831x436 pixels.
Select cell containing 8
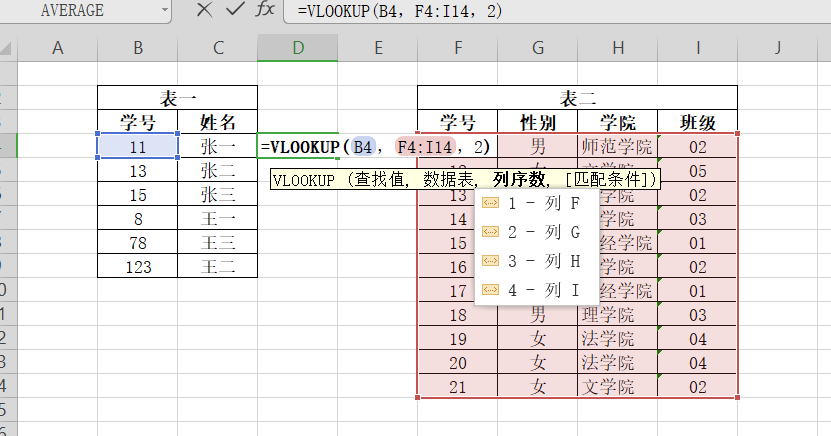point(138,218)
